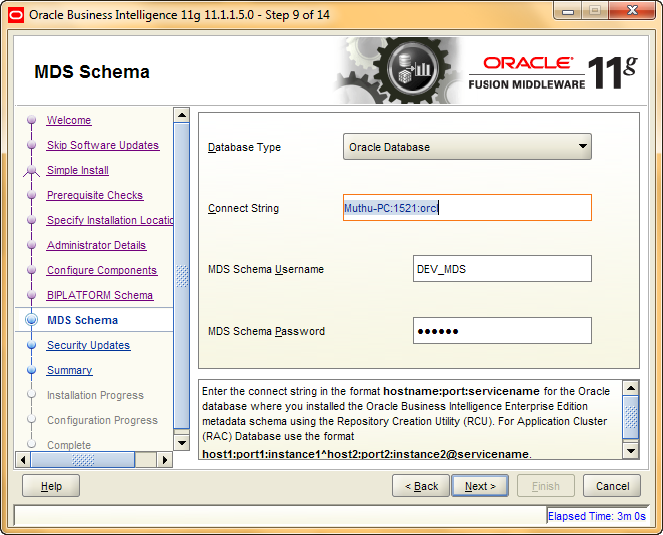This screenshot has width=663, height=535.
Task: Click the Summary step bullet icon
Action: coord(31,370)
